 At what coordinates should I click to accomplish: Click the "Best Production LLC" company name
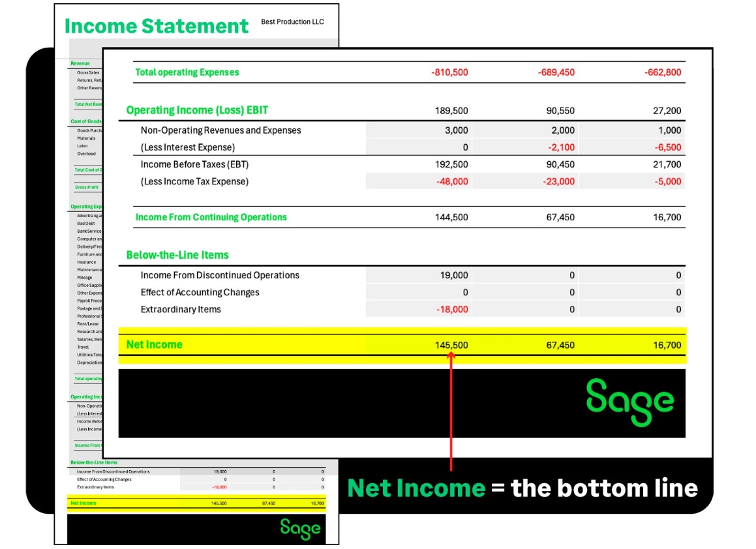pos(292,22)
